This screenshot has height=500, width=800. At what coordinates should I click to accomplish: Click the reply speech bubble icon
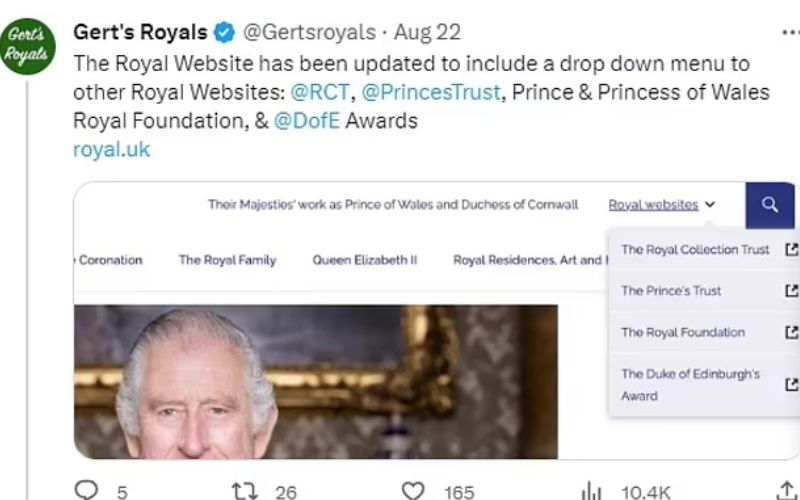click(88, 491)
